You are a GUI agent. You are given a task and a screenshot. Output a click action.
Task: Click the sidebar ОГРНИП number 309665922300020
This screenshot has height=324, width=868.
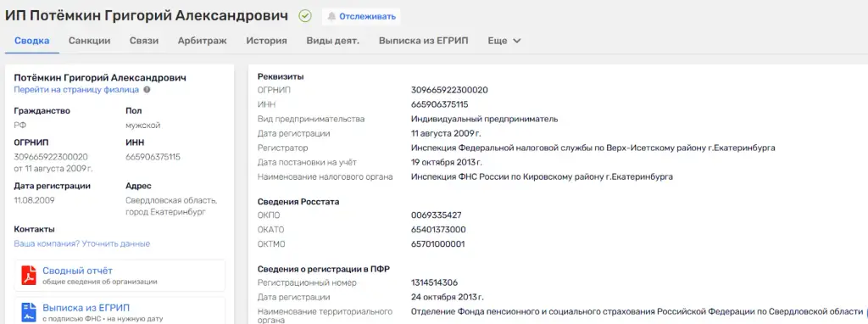(51, 157)
